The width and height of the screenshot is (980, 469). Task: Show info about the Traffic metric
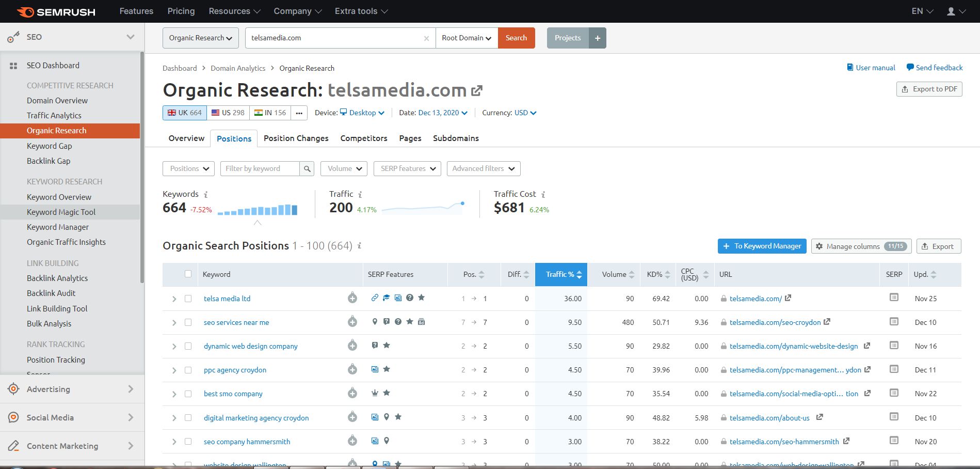coord(360,195)
